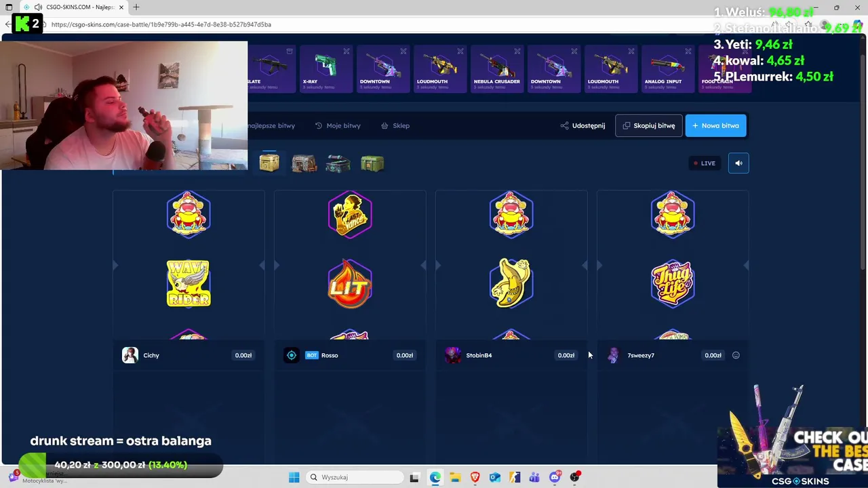868x488 pixels.
Task: Create a battle with Nowa bitwa
Action: 716,125
